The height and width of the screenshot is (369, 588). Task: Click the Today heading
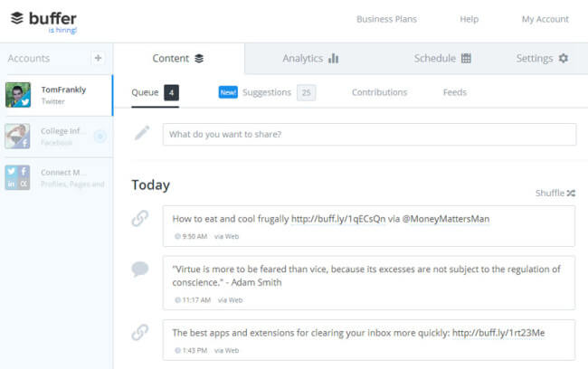[151, 185]
